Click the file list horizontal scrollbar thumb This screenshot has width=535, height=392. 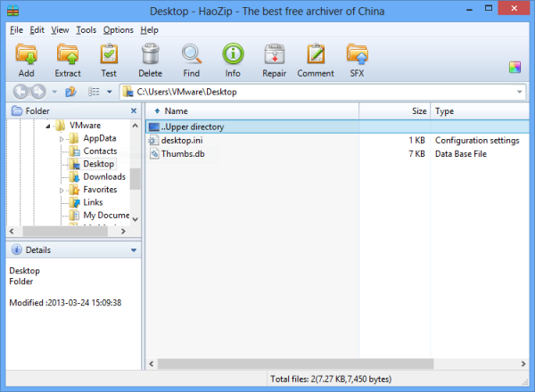[x=295, y=364]
